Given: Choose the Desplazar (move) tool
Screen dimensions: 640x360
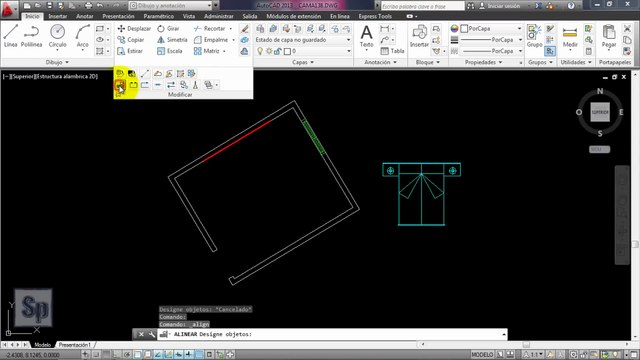Looking at the screenshot, I should click(x=134, y=29).
